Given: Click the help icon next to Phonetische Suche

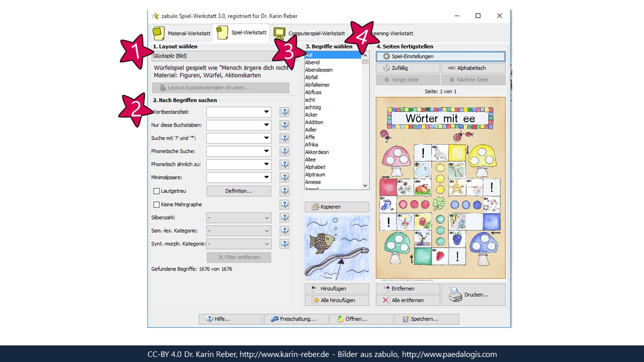Looking at the screenshot, I should click(x=284, y=151).
